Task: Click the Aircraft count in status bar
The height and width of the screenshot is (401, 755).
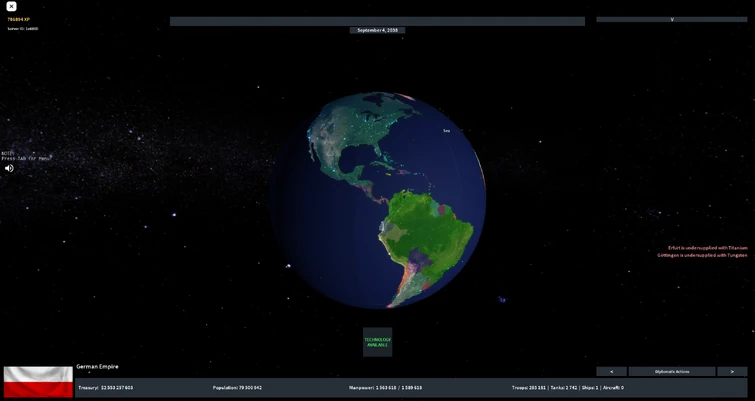Action: point(612,388)
